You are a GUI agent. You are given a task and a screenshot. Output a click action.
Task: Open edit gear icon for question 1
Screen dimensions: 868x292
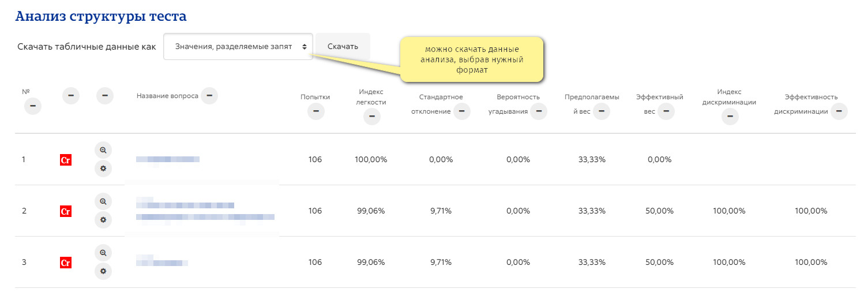pos(103,169)
